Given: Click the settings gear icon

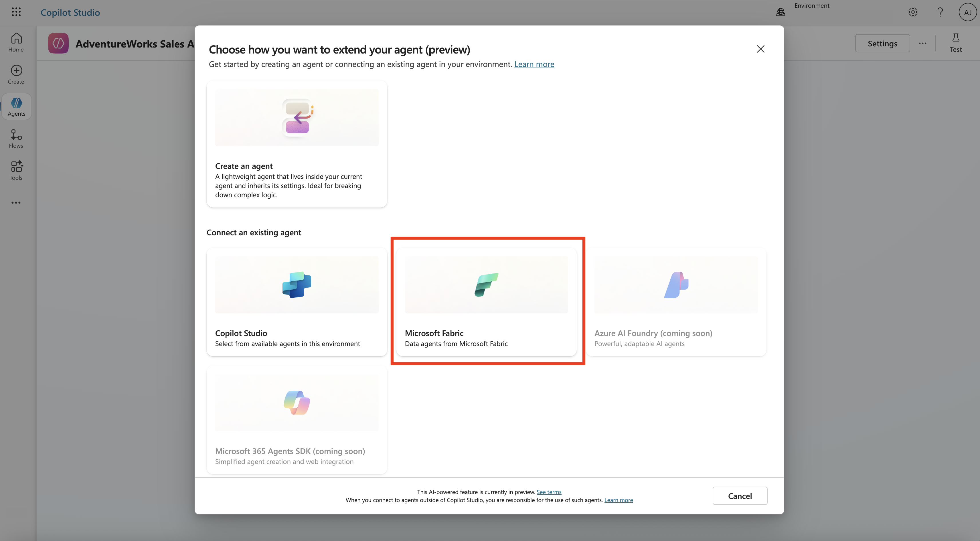Looking at the screenshot, I should click(913, 12).
